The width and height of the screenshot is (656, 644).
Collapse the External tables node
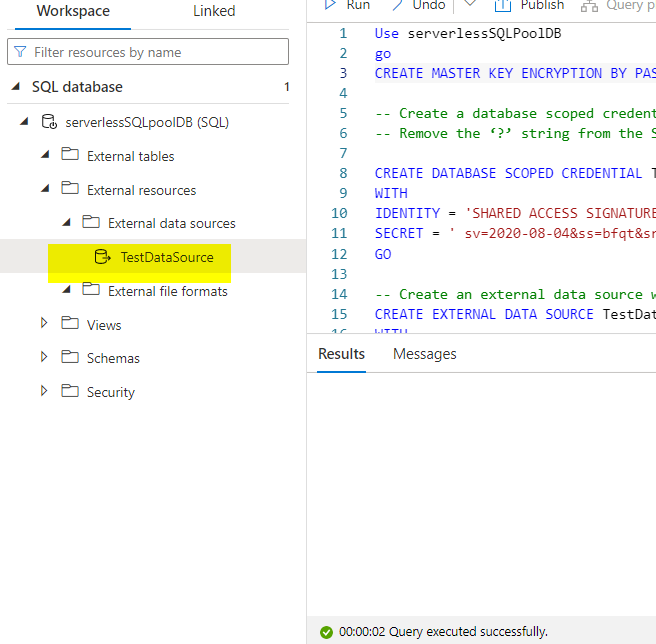click(45, 155)
